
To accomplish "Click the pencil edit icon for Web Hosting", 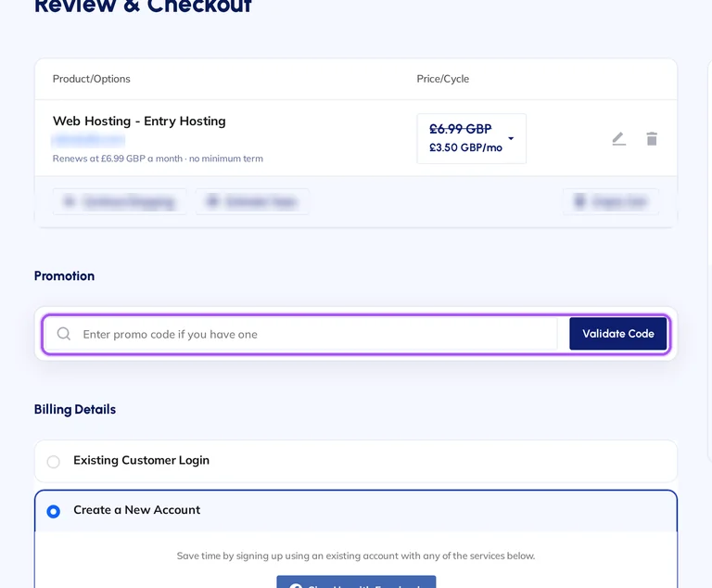I will pos(619,138).
